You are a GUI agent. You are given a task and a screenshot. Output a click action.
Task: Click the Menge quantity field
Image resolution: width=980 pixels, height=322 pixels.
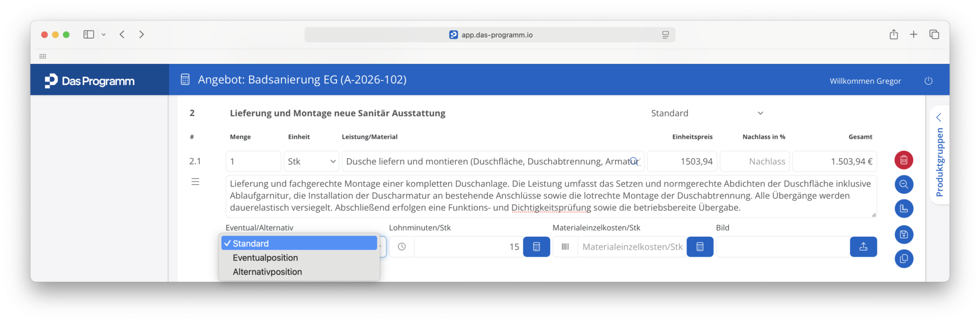coord(253,161)
